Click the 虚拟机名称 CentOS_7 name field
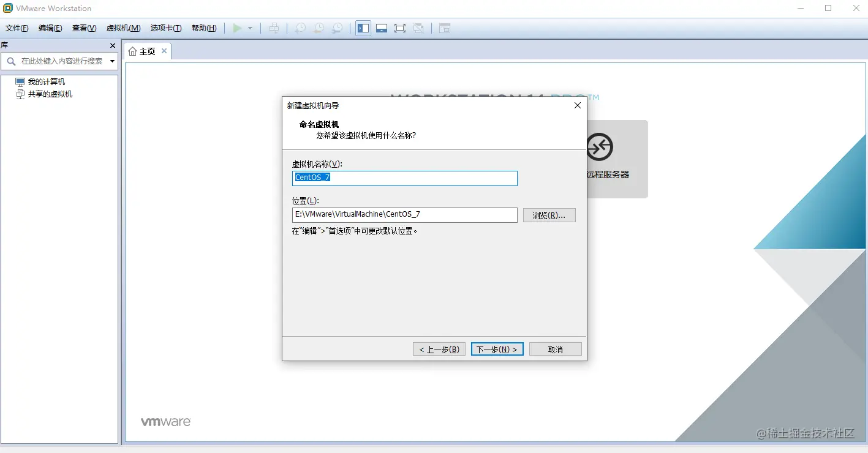 click(405, 178)
